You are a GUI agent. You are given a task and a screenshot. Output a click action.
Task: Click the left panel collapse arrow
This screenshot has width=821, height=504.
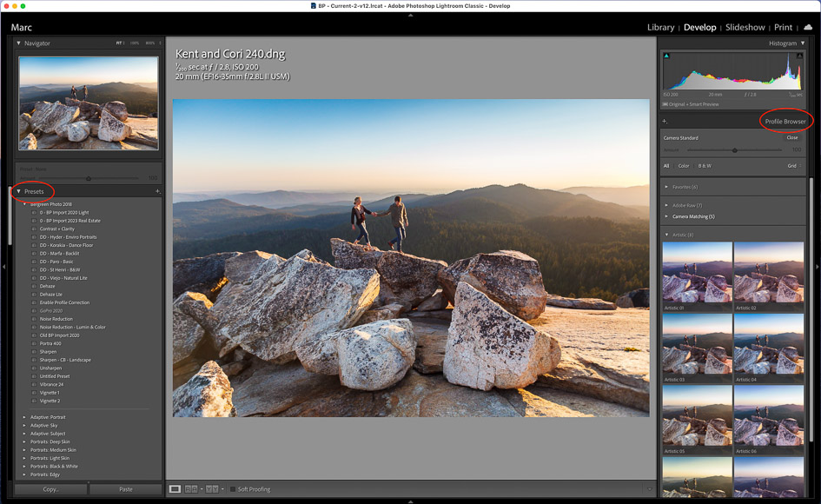[3, 267]
